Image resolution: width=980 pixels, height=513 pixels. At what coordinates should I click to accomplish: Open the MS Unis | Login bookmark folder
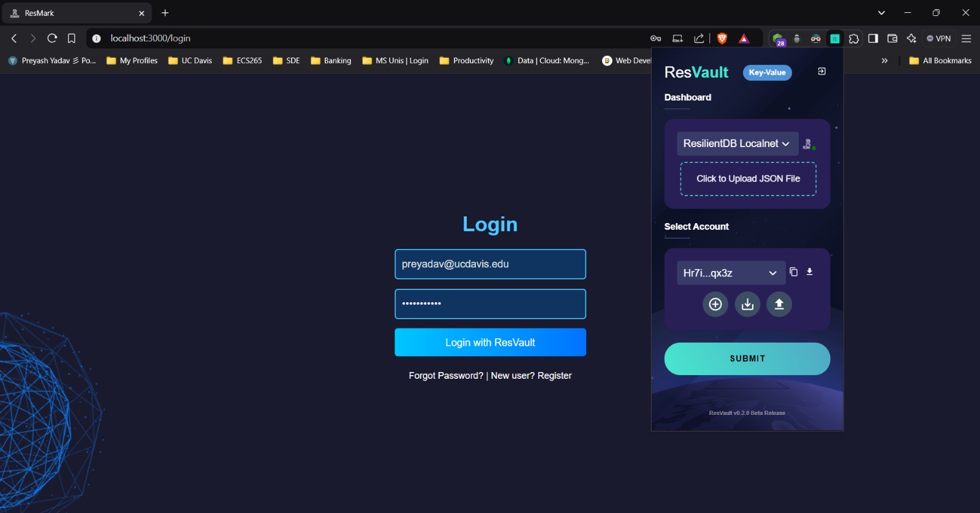(x=396, y=61)
